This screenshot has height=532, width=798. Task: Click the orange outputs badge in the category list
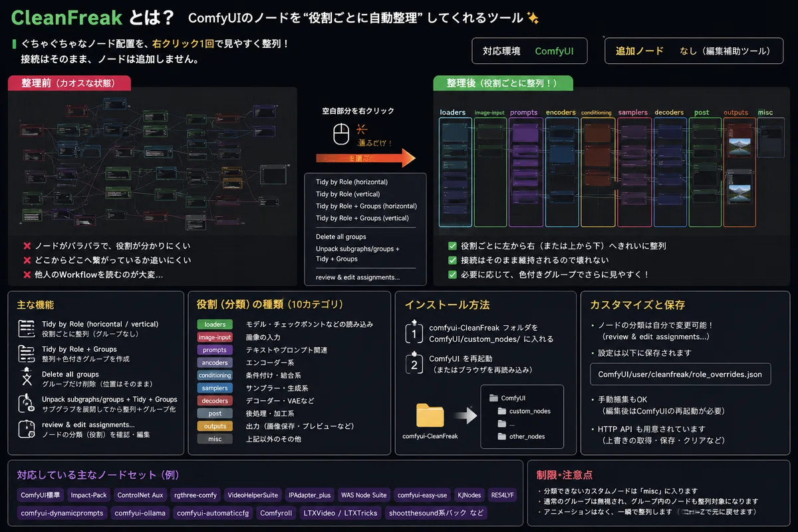pyautogui.click(x=215, y=426)
